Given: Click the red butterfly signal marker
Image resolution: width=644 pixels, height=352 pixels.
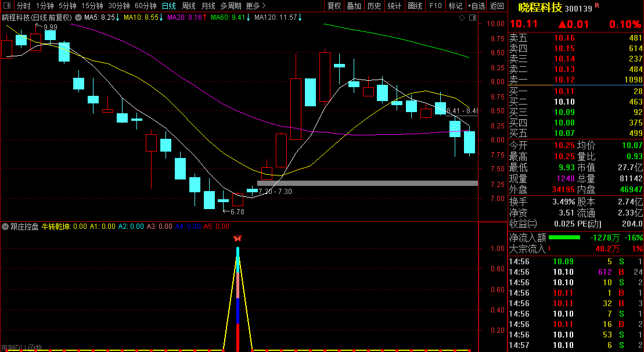Looking at the screenshot, I should [237, 238].
